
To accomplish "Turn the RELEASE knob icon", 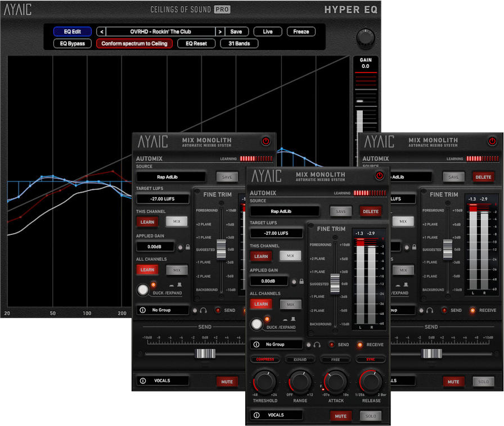I will [371, 381].
